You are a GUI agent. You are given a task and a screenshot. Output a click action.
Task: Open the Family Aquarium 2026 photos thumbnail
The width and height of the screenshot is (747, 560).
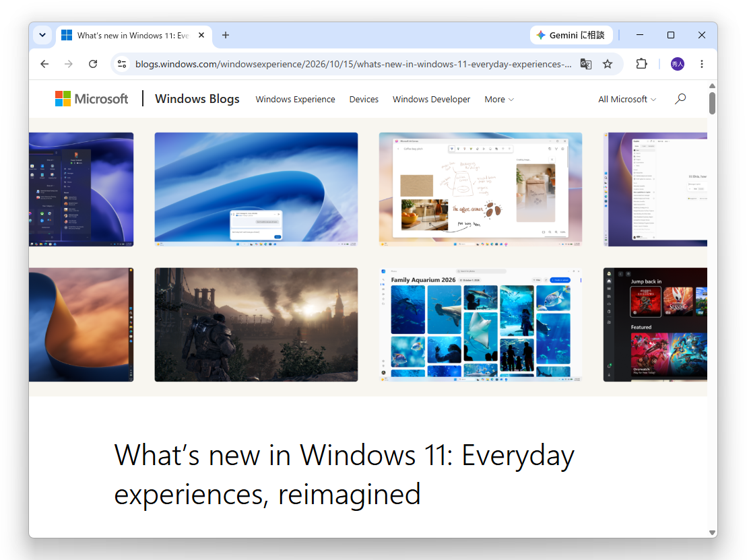coord(480,324)
